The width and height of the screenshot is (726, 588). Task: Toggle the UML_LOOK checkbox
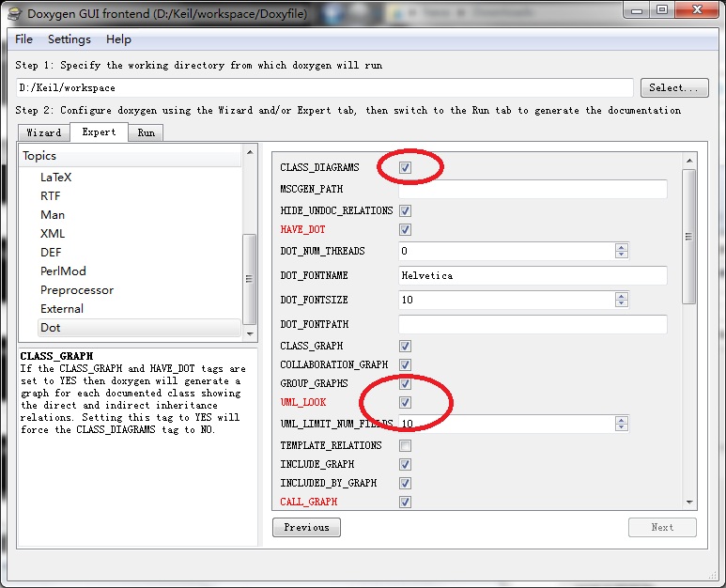(x=405, y=402)
